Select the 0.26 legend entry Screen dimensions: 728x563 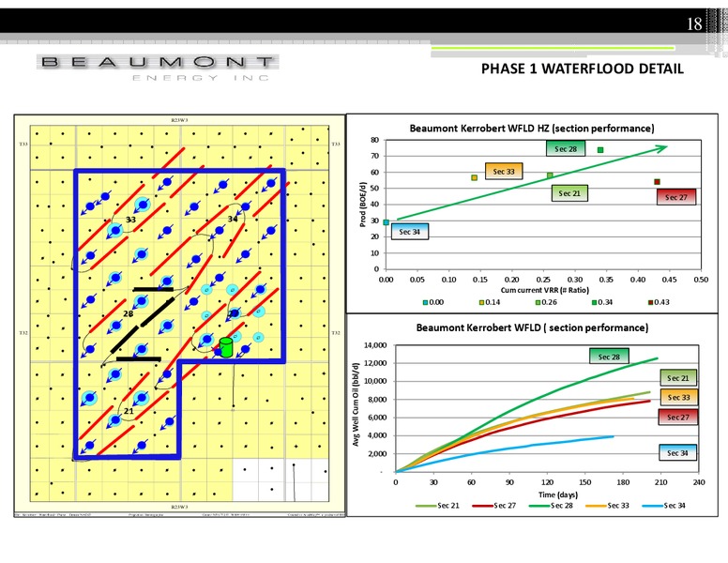546,302
